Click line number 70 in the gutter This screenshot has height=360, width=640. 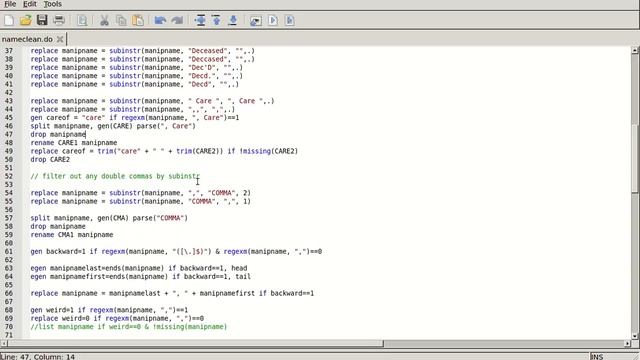(9, 327)
